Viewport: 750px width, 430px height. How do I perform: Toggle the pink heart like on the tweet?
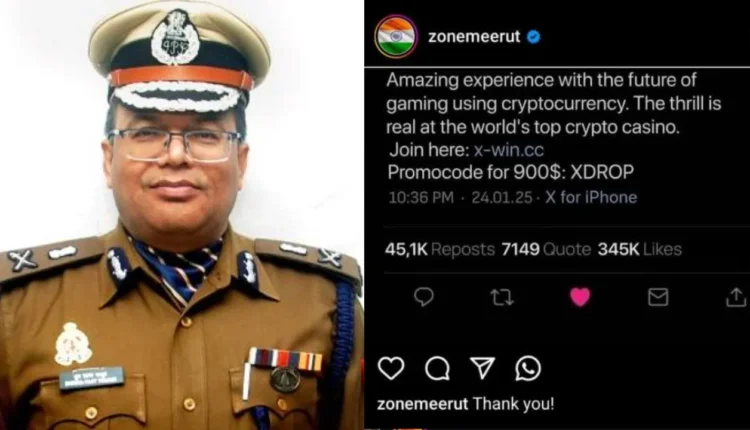(x=580, y=298)
